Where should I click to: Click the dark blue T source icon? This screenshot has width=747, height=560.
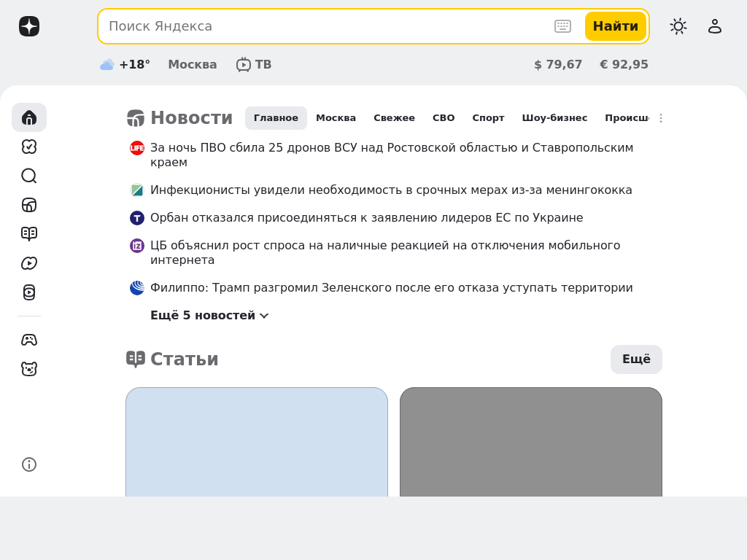point(137,217)
